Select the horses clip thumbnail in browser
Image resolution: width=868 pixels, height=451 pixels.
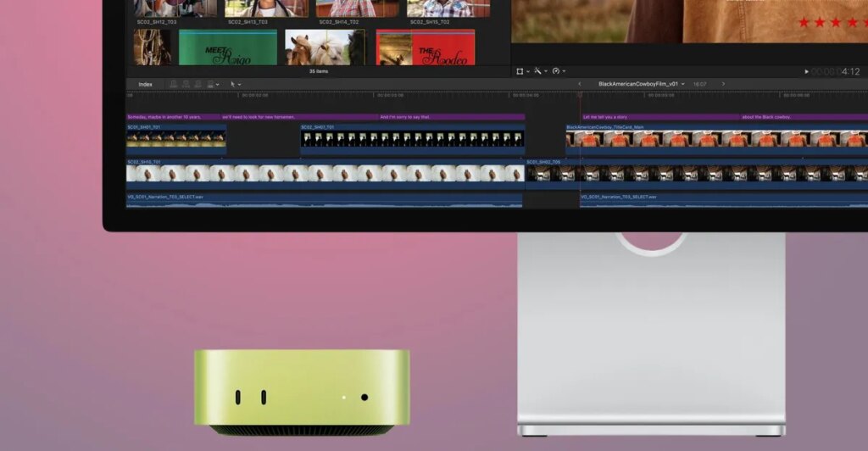coord(325,47)
